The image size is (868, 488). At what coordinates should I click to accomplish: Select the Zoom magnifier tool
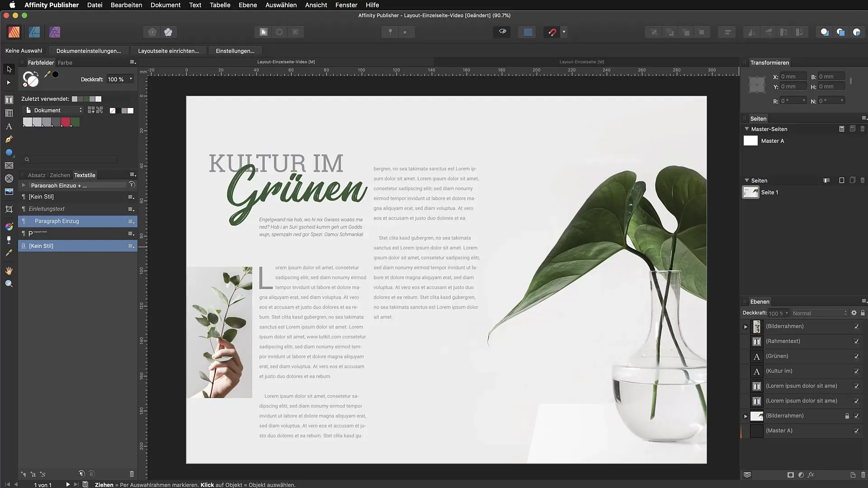tap(9, 284)
